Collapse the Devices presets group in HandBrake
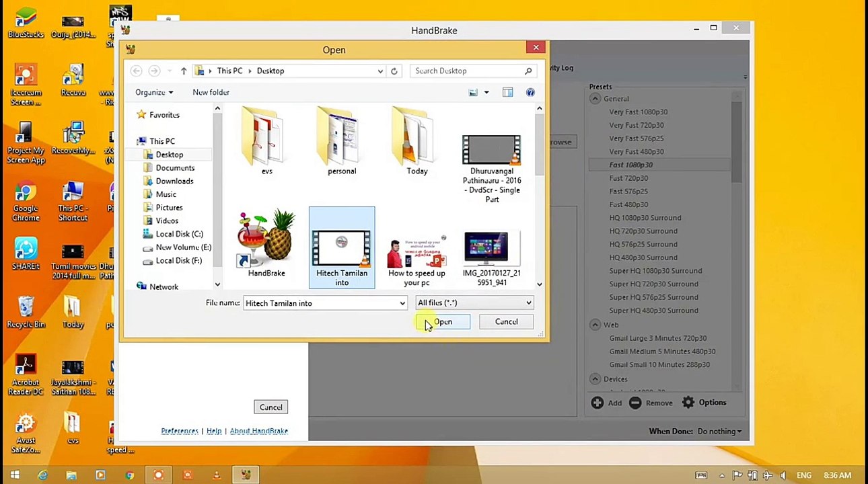The image size is (868, 484). [x=595, y=379]
